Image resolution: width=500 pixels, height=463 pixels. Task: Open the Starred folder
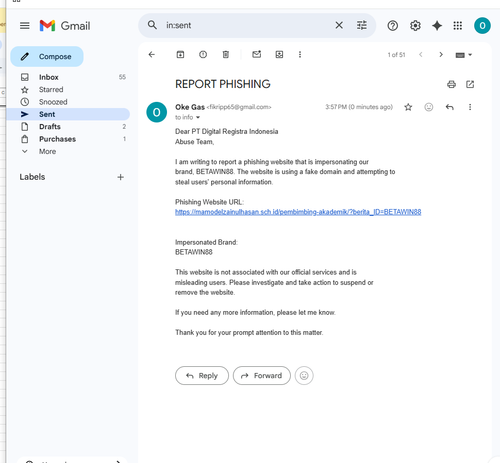click(x=68, y=89)
